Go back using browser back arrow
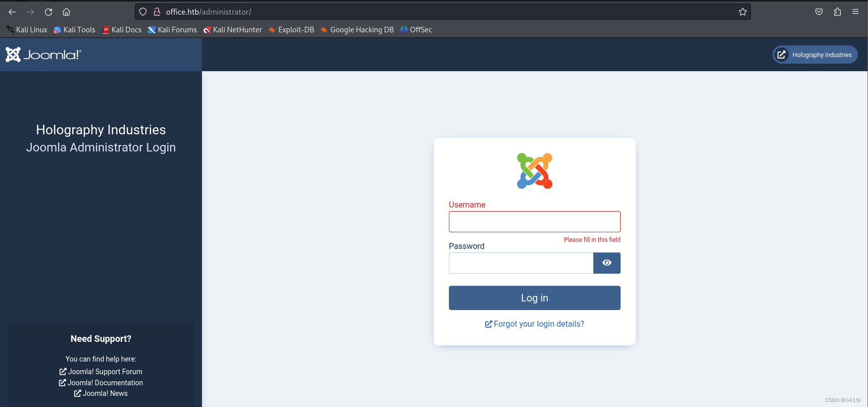This screenshot has height=407, width=868. click(x=12, y=12)
